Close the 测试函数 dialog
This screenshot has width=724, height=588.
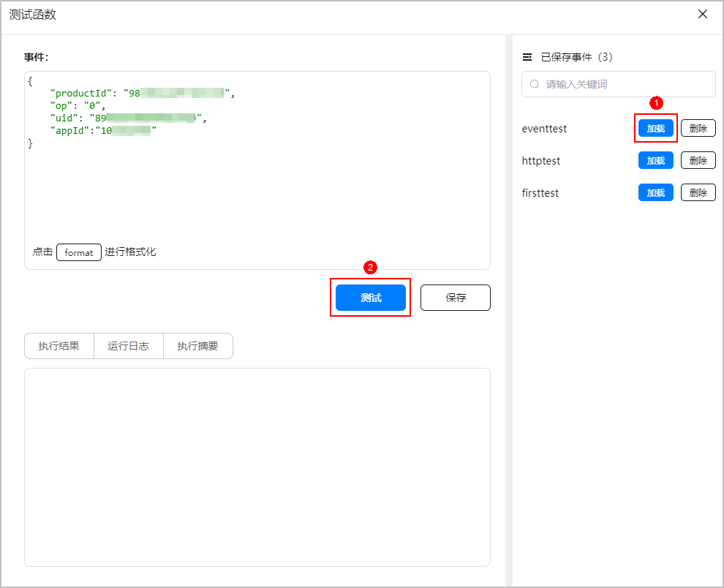click(703, 15)
